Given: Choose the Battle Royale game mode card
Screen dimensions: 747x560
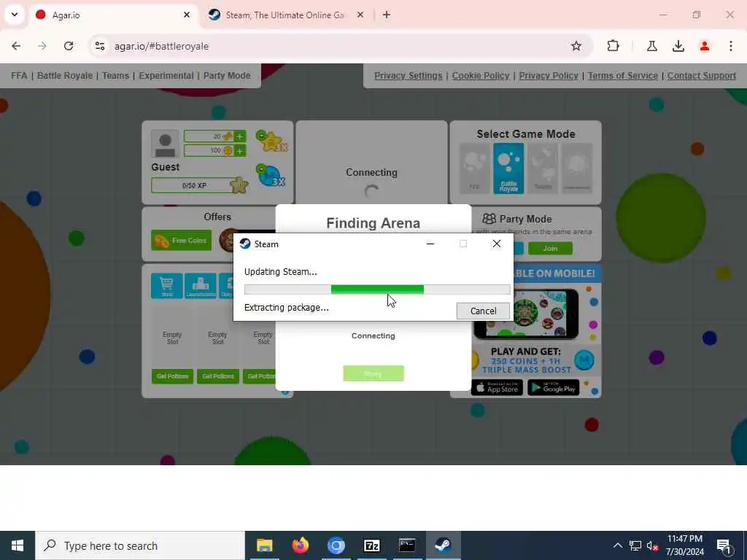Looking at the screenshot, I should tap(508, 168).
